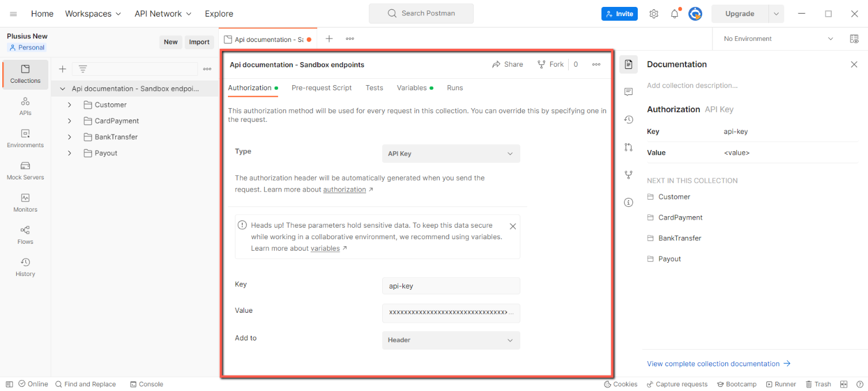
Task: Click the Upgrade button
Action: (x=740, y=14)
